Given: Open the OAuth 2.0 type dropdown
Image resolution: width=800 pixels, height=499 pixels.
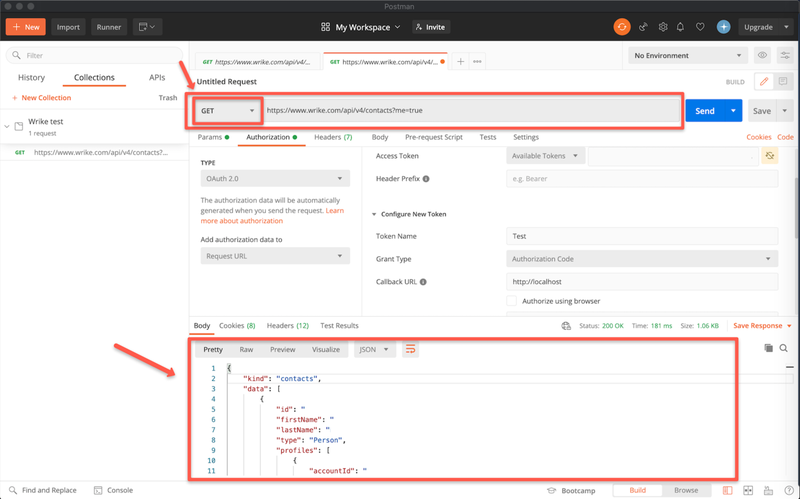Looking at the screenshot, I should pyautogui.click(x=275, y=179).
